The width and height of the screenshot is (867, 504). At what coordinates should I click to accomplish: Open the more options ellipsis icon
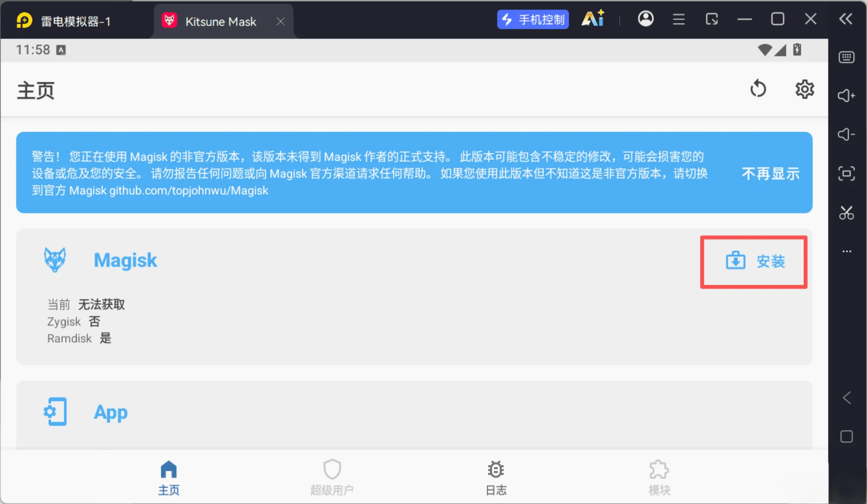[847, 251]
